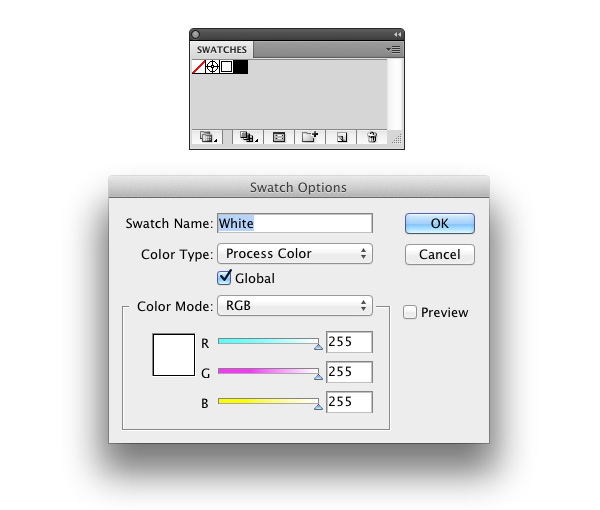Click the R channel slider handle
600x510 pixels.
coord(318,347)
